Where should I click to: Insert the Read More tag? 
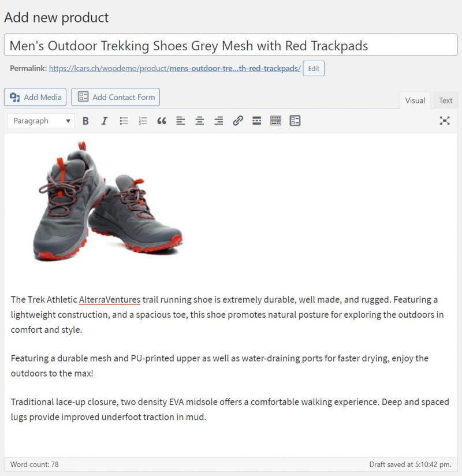pyautogui.click(x=258, y=121)
